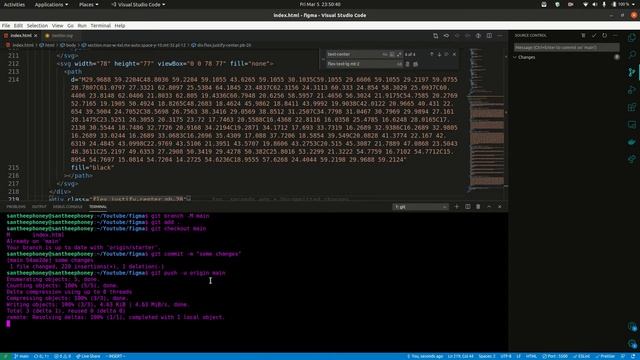This screenshot has width=640, height=360.
Task: Open editor More Actions menu
Action: point(500,36)
